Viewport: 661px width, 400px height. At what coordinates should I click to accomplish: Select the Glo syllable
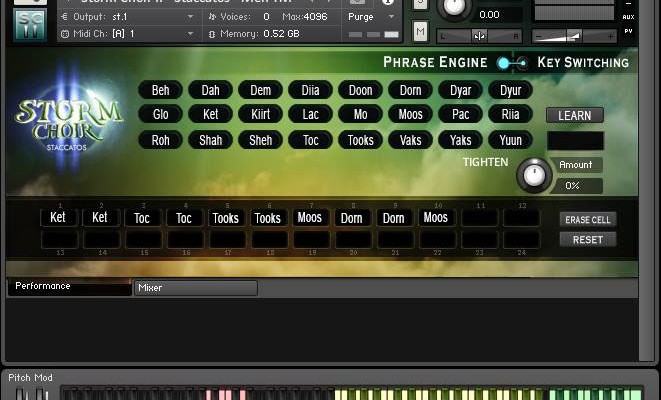point(160,115)
